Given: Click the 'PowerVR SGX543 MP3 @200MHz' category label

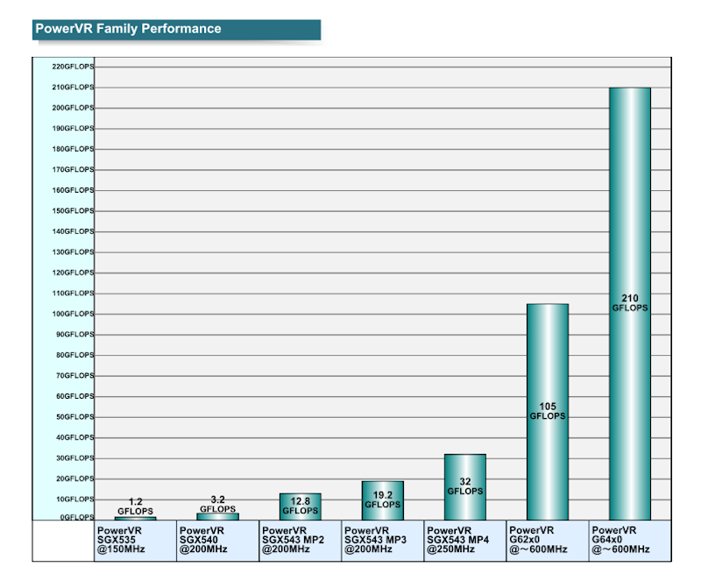Looking at the screenshot, I should [376, 540].
